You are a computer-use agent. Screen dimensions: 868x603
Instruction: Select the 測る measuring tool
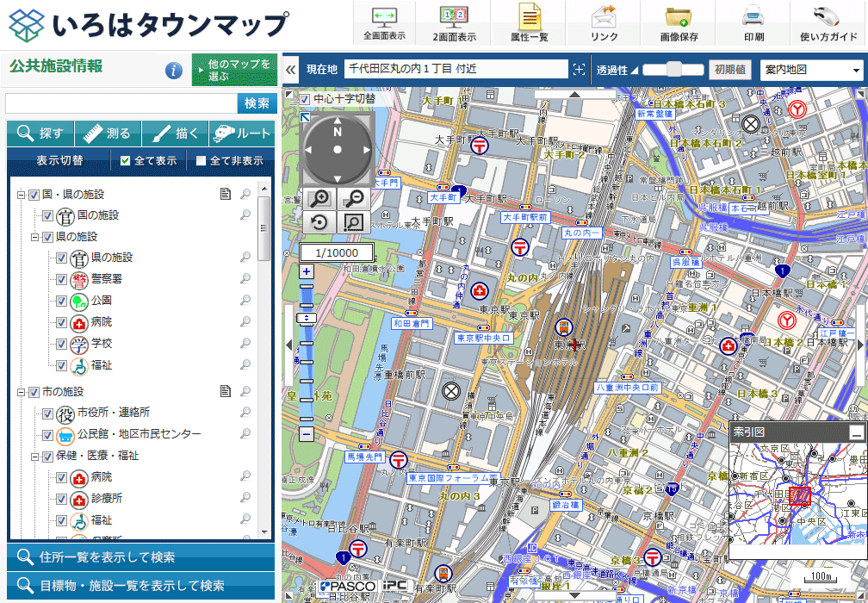pos(109,134)
